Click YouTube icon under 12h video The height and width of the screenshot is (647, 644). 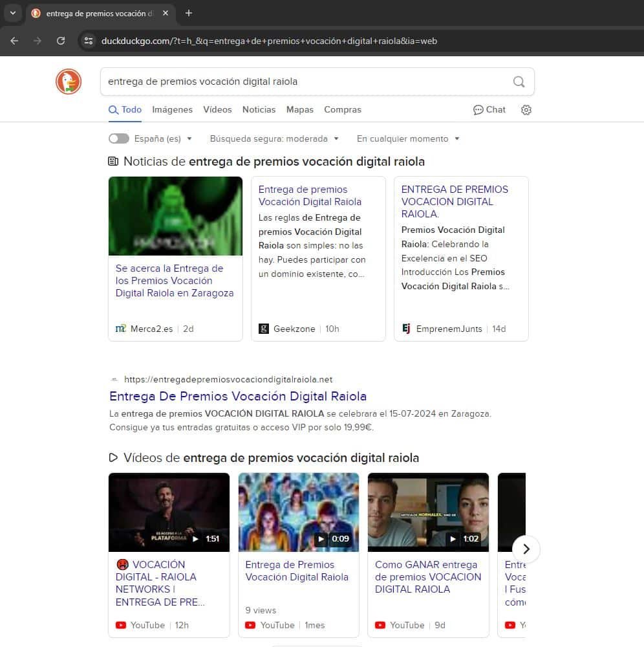click(x=121, y=625)
